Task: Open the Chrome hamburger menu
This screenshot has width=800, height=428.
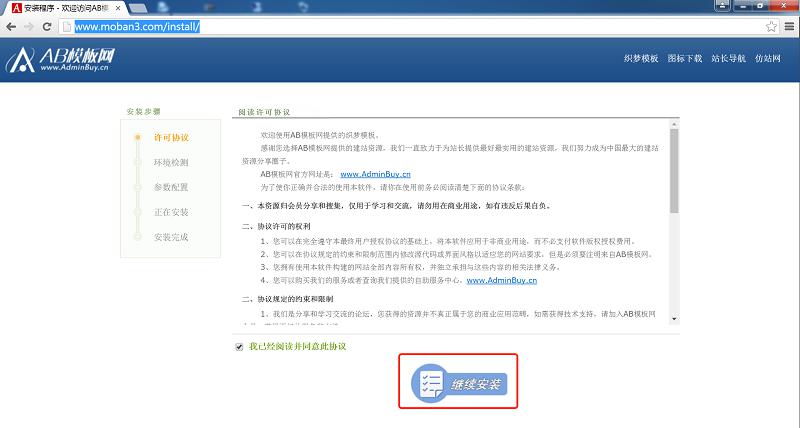Action: tap(789, 27)
